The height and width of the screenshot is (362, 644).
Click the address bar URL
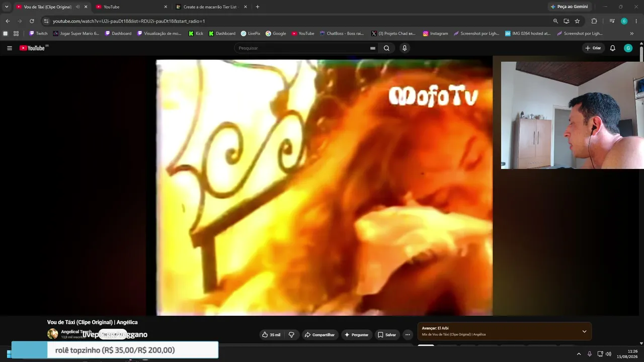coord(129,21)
